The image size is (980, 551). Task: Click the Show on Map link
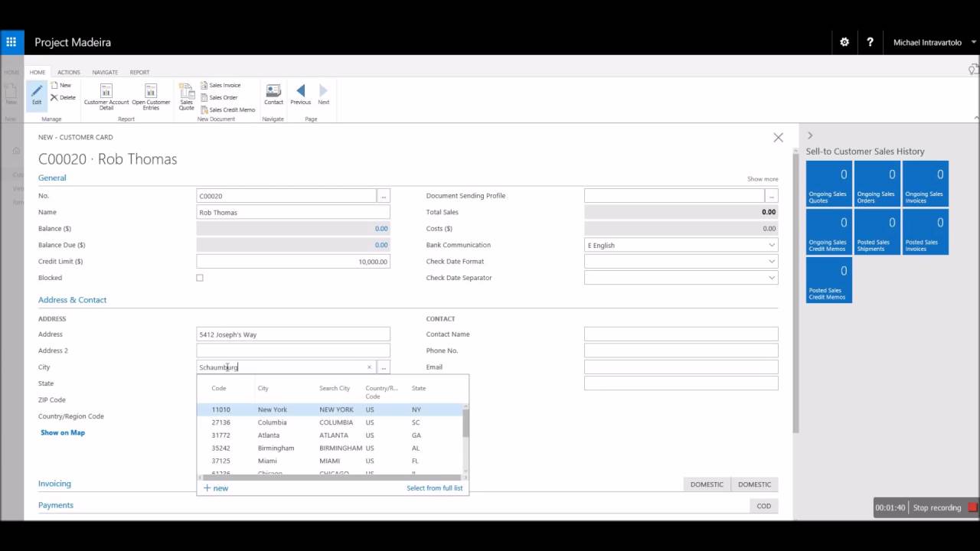coord(63,432)
